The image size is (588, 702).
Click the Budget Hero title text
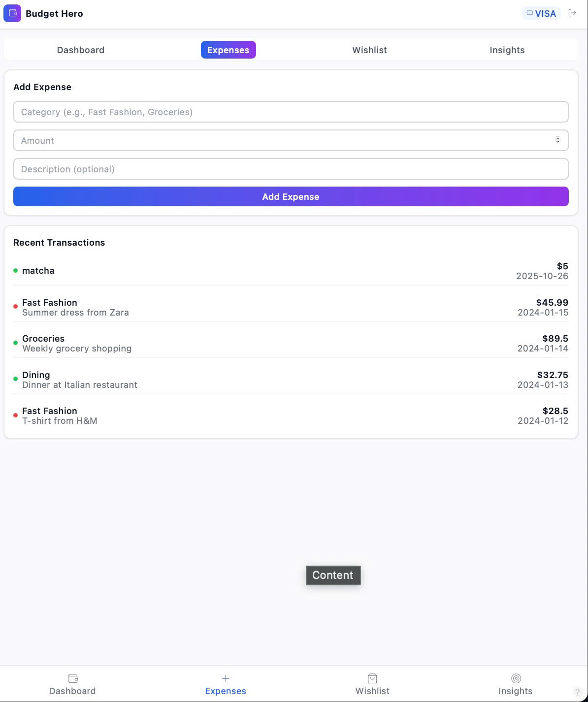(x=54, y=13)
